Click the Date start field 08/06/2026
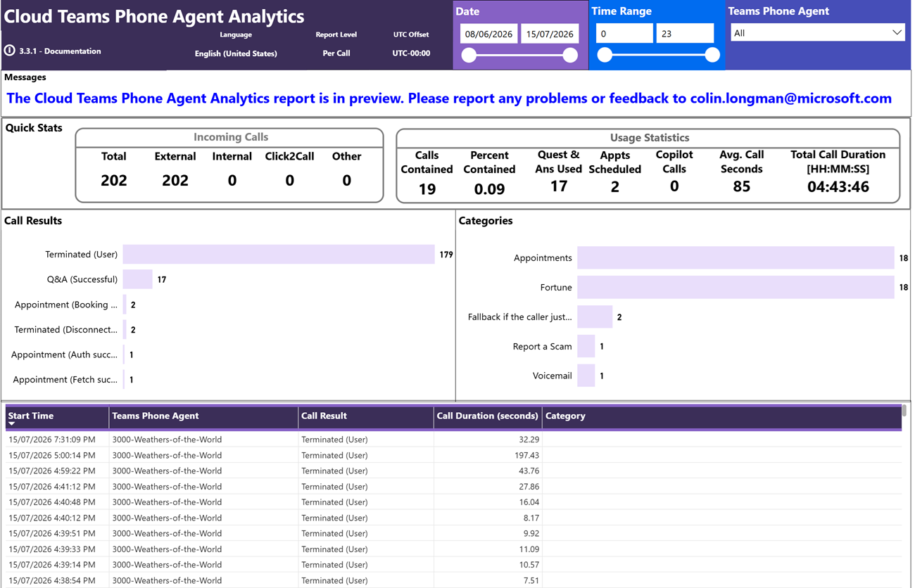This screenshot has width=915, height=588. coord(489,34)
